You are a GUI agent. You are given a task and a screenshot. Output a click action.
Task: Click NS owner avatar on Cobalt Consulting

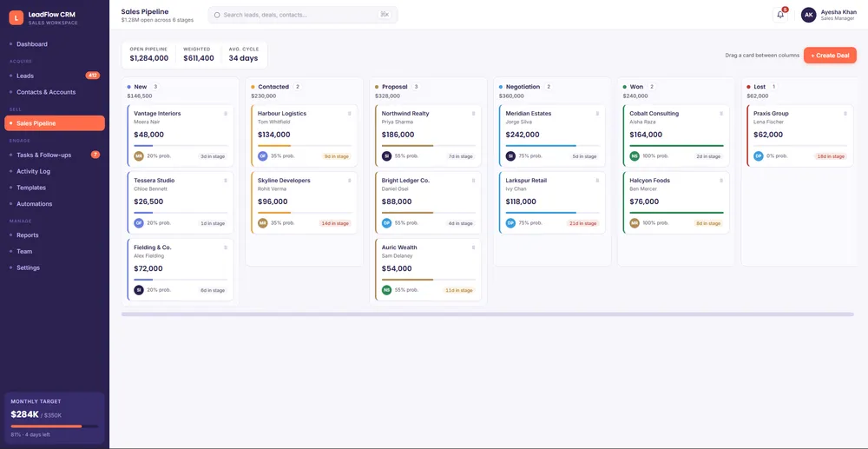pos(635,156)
